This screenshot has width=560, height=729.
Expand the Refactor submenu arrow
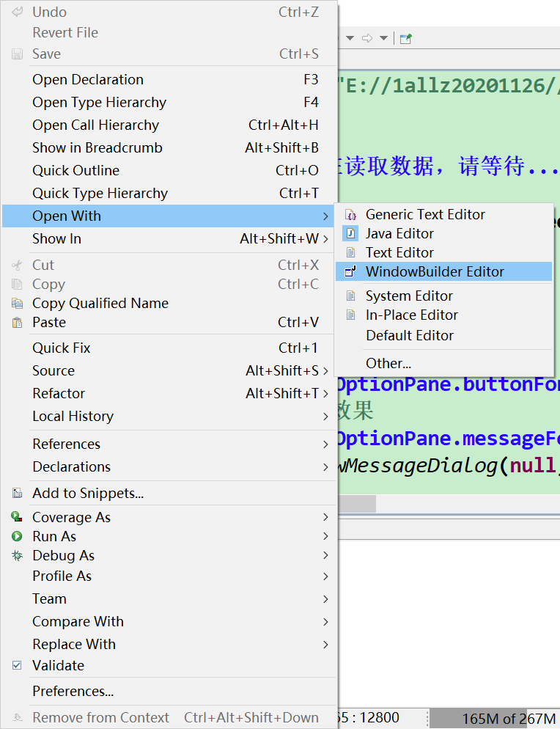pos(325,393)
